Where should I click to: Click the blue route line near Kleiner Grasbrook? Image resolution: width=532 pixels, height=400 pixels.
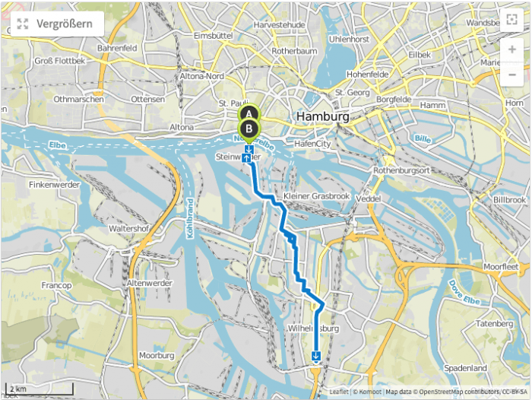pyautogui.click(x=270, y=197)
